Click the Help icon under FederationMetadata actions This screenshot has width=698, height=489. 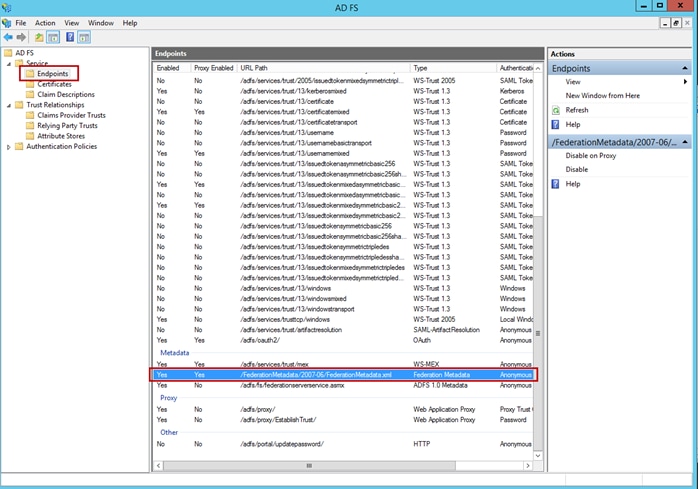pos(556,183)
